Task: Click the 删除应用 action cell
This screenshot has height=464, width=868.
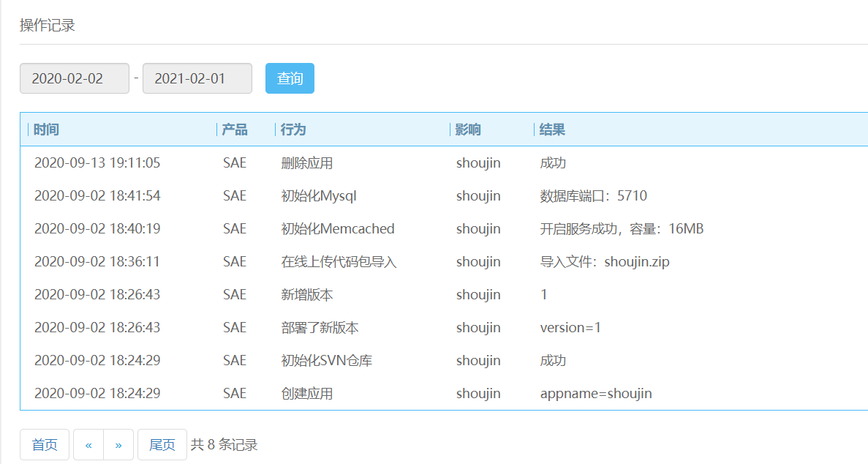Action: 307,163
